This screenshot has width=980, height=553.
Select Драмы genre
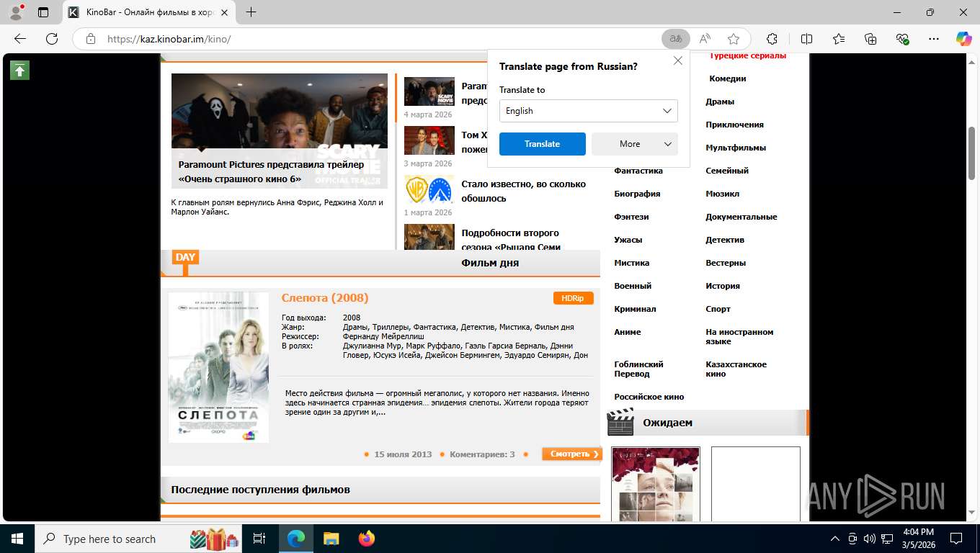tap(720, 102)
